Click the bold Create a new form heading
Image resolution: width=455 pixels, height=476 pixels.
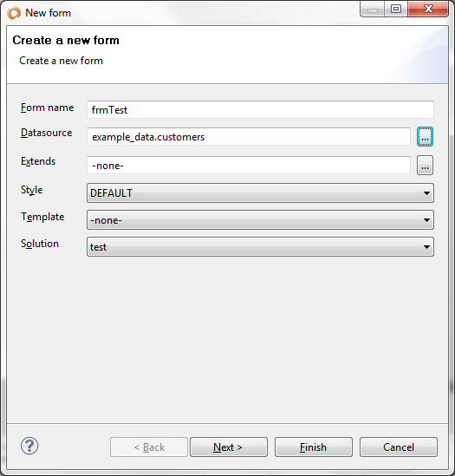click(66, 40)
